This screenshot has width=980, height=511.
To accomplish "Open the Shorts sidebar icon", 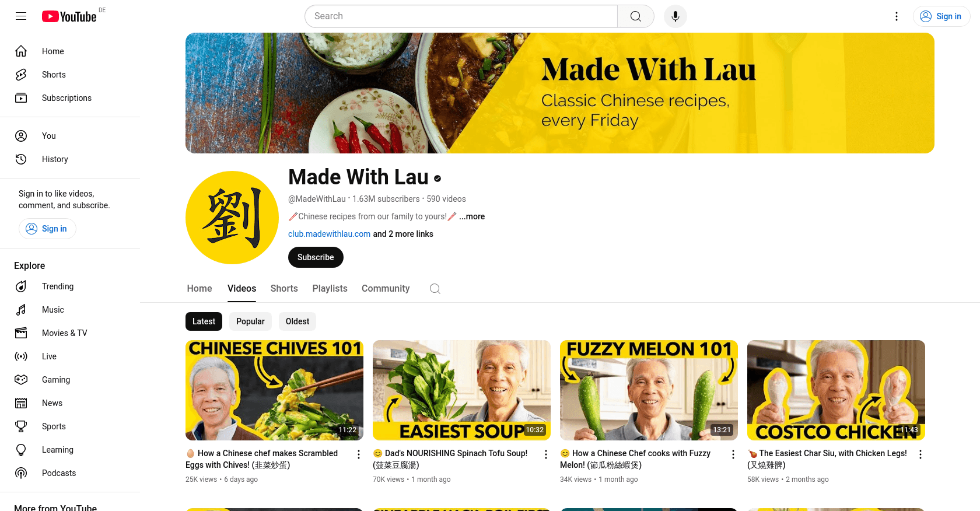I will point(21,75).
